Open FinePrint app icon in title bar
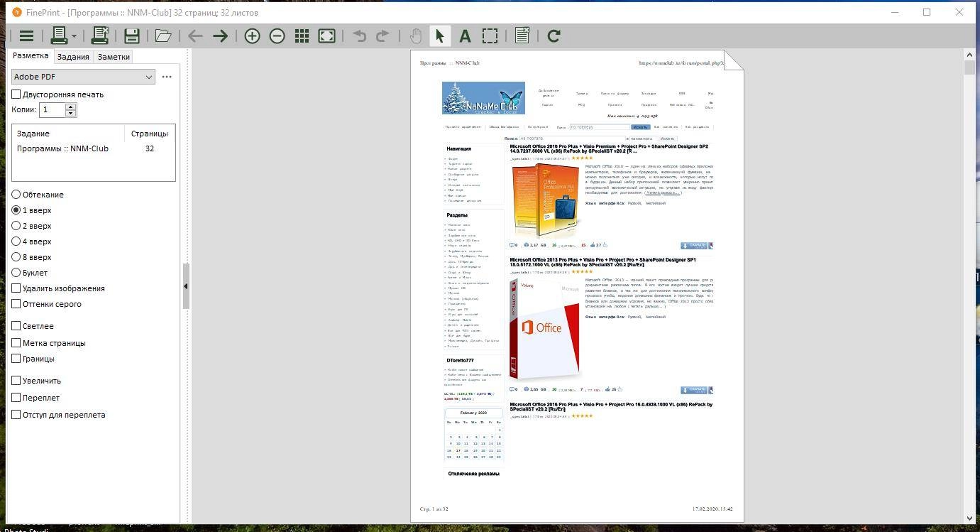 pyautogui.click(x=17, y=12)
